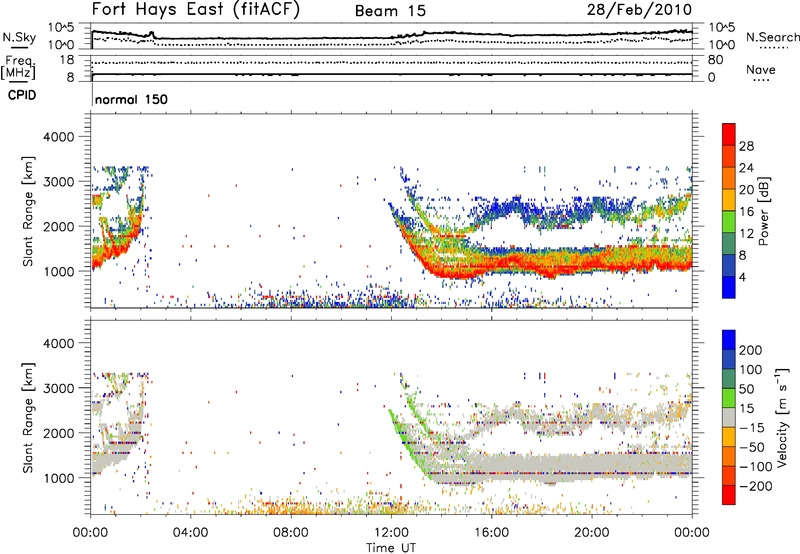Click the 'Time UT' axis label
800x554 pixels.
coord(391,548)
